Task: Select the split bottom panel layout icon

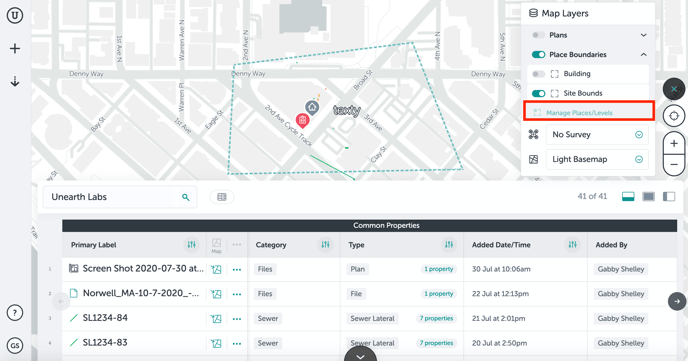Action: (628, 197)
